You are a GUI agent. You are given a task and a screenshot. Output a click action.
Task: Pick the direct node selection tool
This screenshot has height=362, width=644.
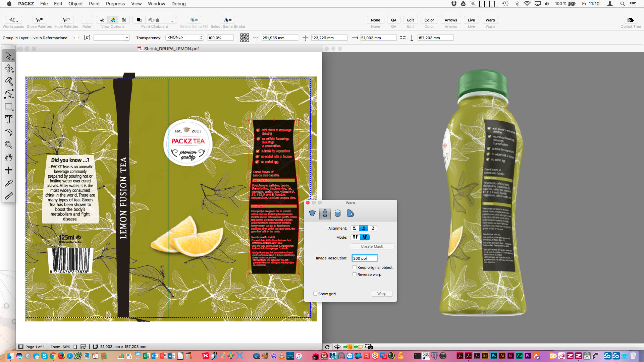click(9, 94)
